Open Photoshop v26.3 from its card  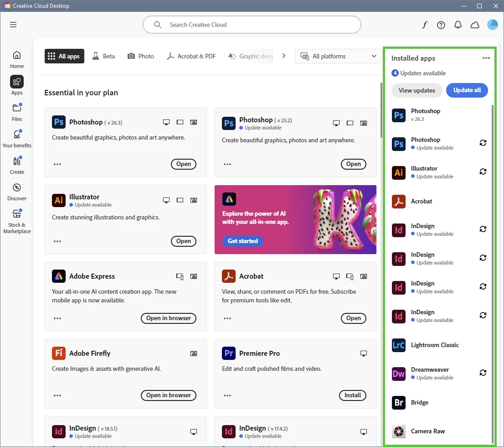click(184, 164)
